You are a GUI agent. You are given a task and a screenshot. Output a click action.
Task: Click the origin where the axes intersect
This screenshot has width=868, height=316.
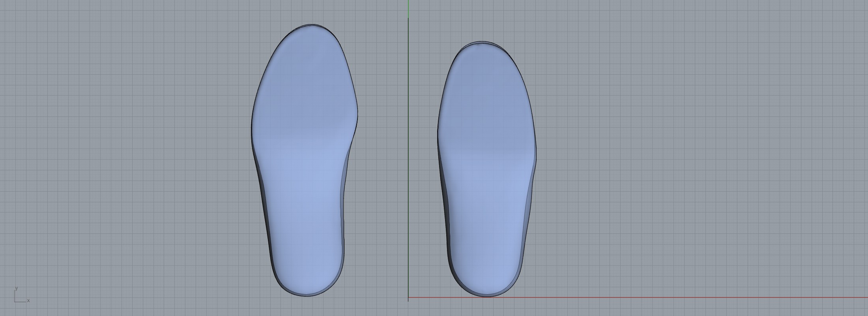408,297
